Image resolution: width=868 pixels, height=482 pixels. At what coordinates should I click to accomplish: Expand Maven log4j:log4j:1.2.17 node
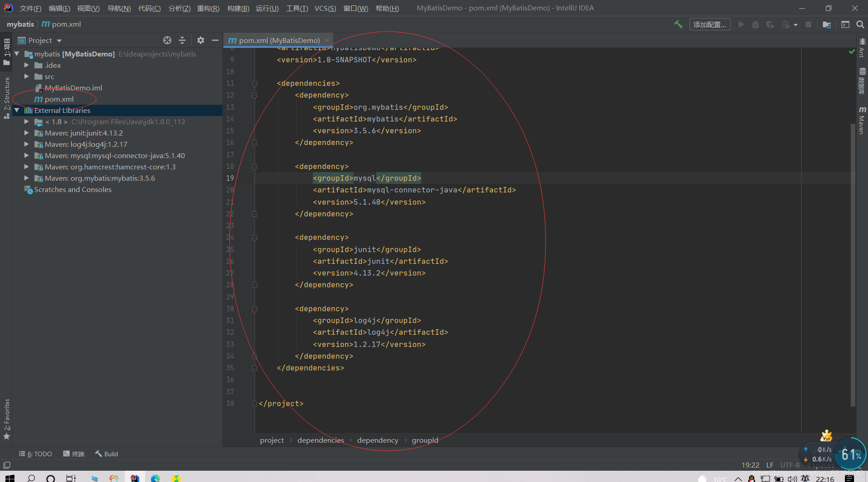tap(27, 144)
